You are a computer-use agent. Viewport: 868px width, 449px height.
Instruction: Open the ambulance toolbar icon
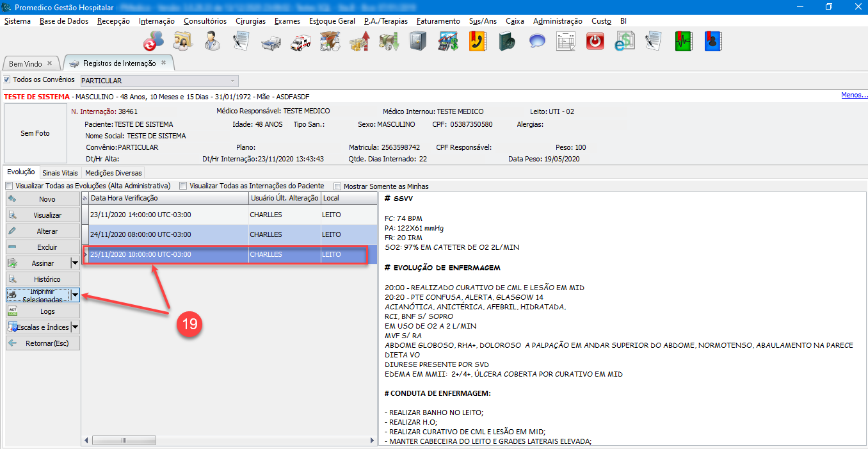coord(300,42)
